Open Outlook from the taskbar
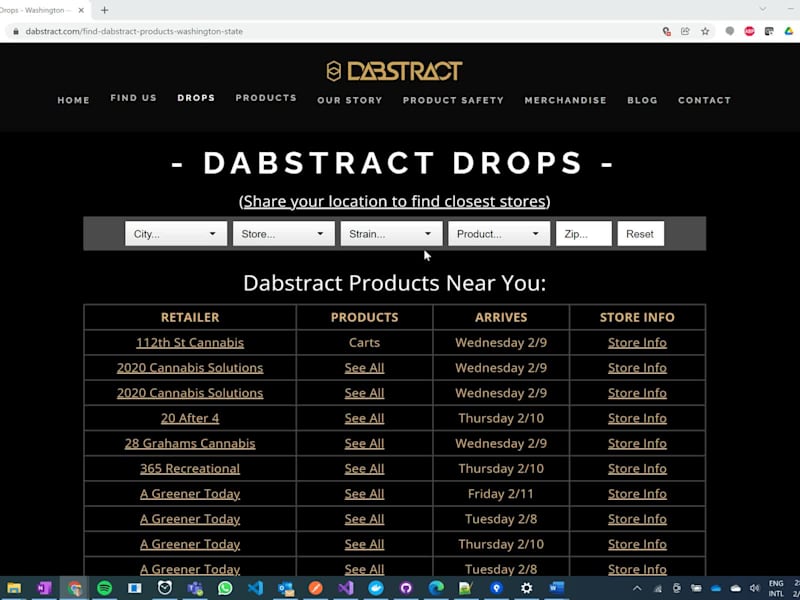Screen dimensions: 800x600 (285, 588)
